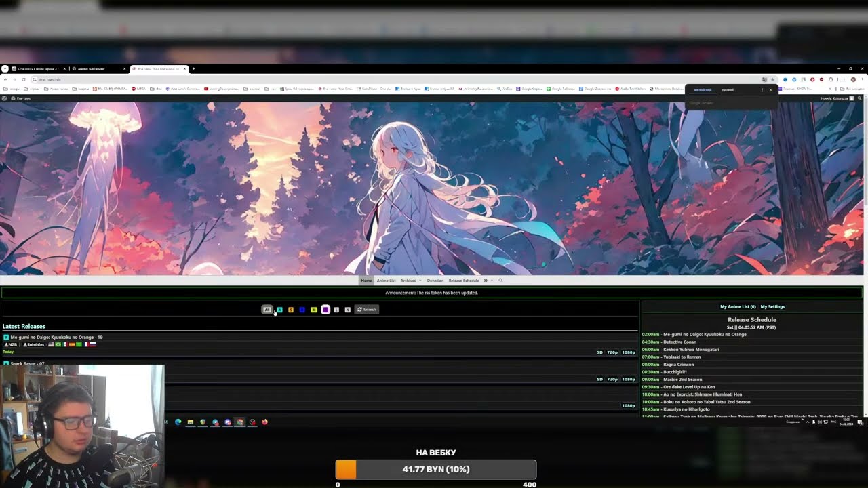868x488 pixels.
Task: Open Yubisaki to Renren schedule entry
Action: tap(682, 357)
